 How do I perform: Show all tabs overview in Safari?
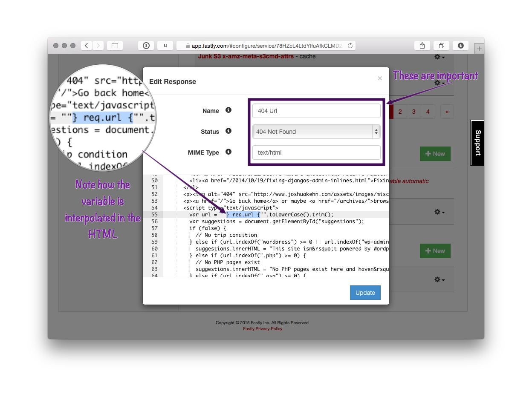442,46
